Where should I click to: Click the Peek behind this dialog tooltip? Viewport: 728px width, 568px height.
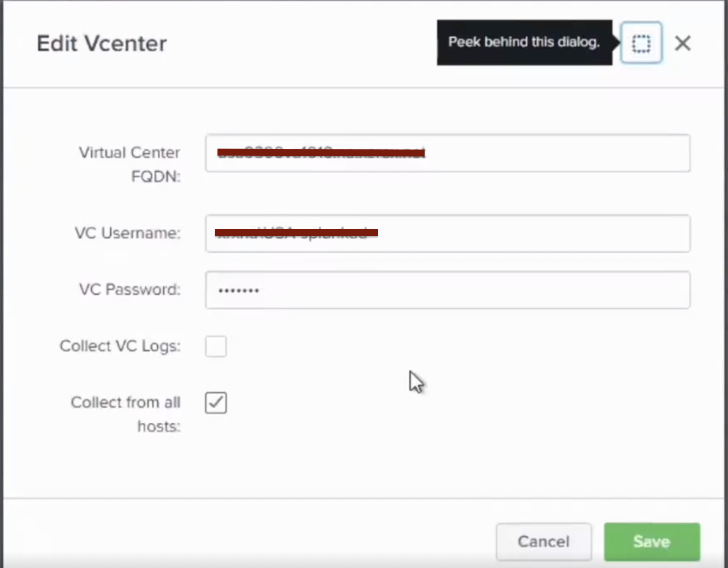(524, 42)
